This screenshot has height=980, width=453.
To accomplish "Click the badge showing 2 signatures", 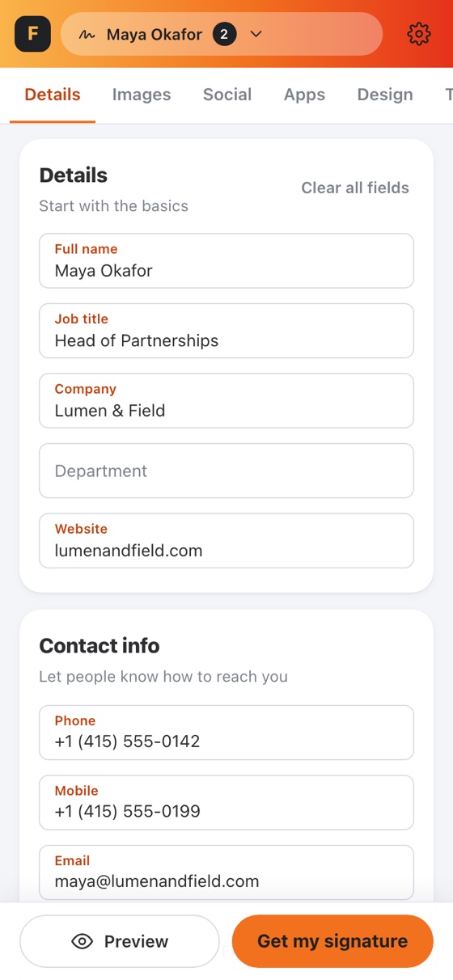I will tap(225, 35).
